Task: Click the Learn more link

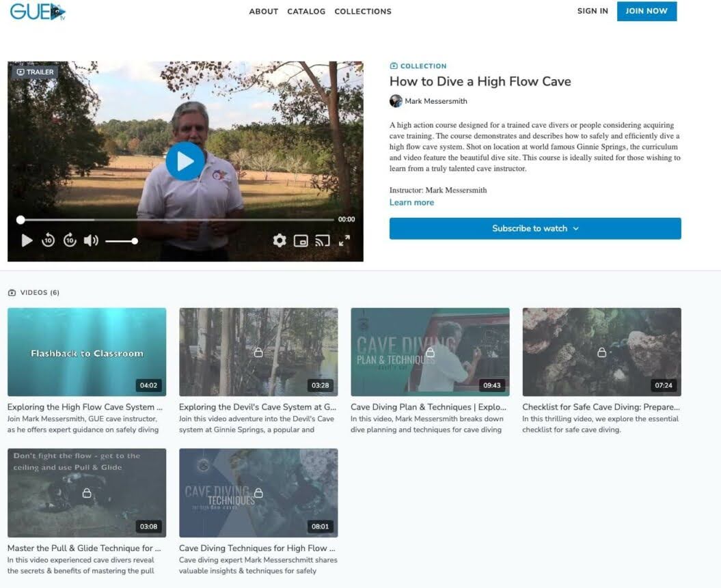Action: point(411,203)
